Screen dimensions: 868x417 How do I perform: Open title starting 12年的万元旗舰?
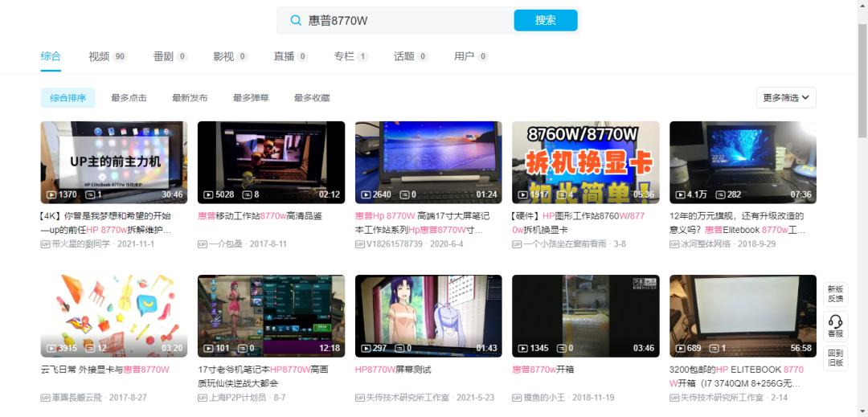[737, 223]
